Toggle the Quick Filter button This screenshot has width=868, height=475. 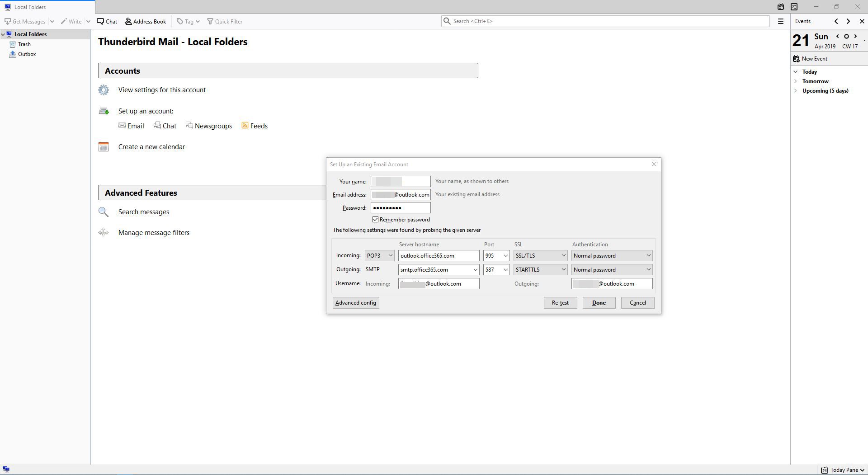pyautogui.click(x=225, y=21)
